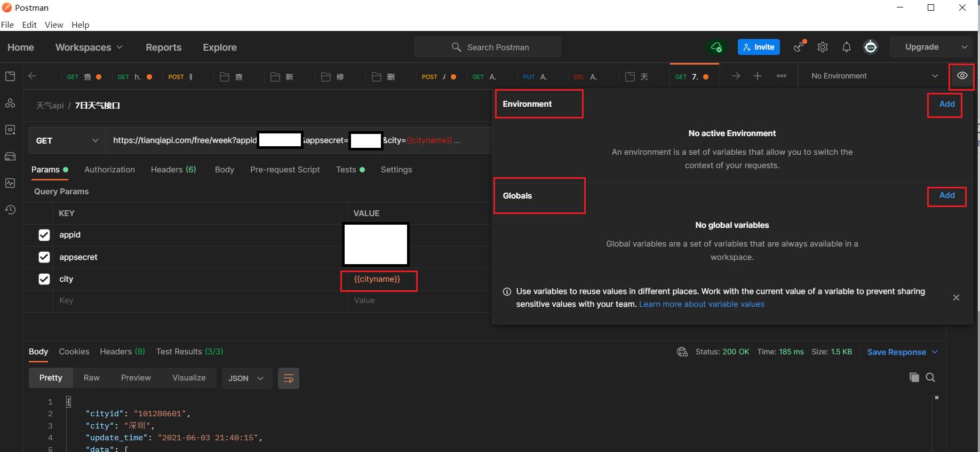Click the network globe icon near Status

pos(682,352)
